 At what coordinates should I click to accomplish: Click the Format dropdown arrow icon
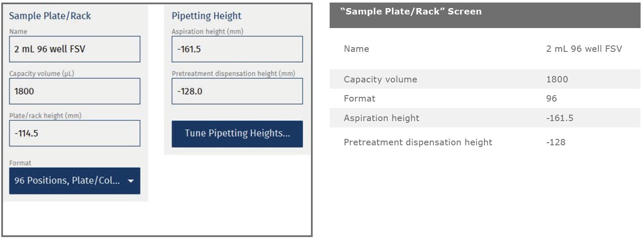click(131, 181)
